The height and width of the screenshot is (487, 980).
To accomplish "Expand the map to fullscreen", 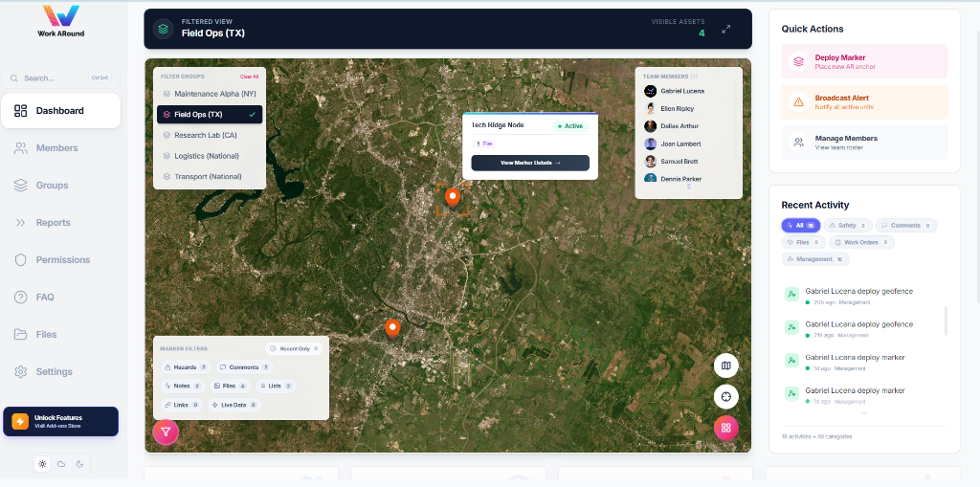I will click(x=726, y=29).
